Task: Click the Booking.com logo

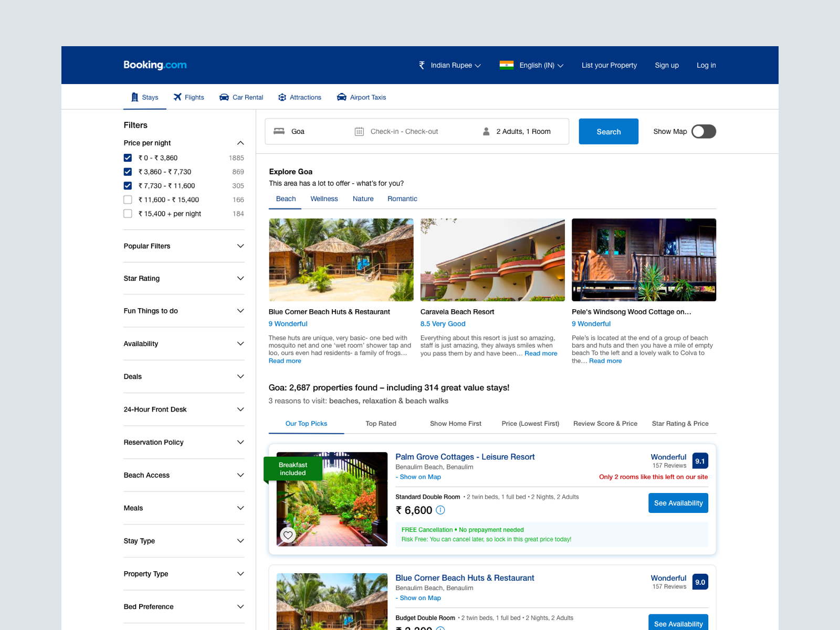Action: [155, 65]
